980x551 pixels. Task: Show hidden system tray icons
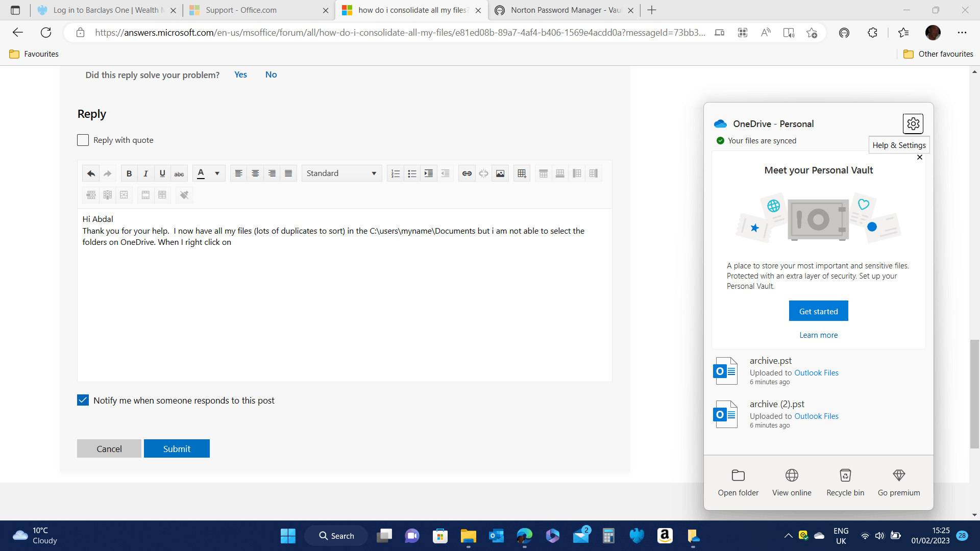(788, 535)
